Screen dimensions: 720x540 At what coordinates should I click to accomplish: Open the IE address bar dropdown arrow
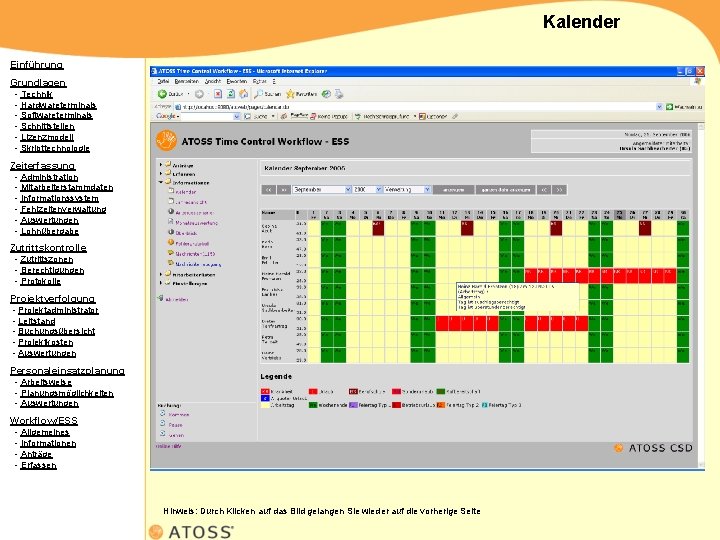[659, 107]
